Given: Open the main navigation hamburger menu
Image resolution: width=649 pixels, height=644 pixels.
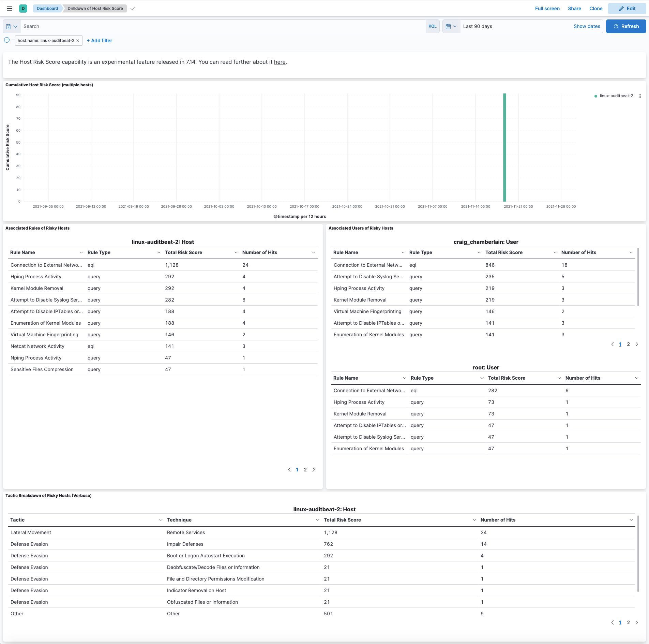Looking at the screenshot, I should click(9, 8).
